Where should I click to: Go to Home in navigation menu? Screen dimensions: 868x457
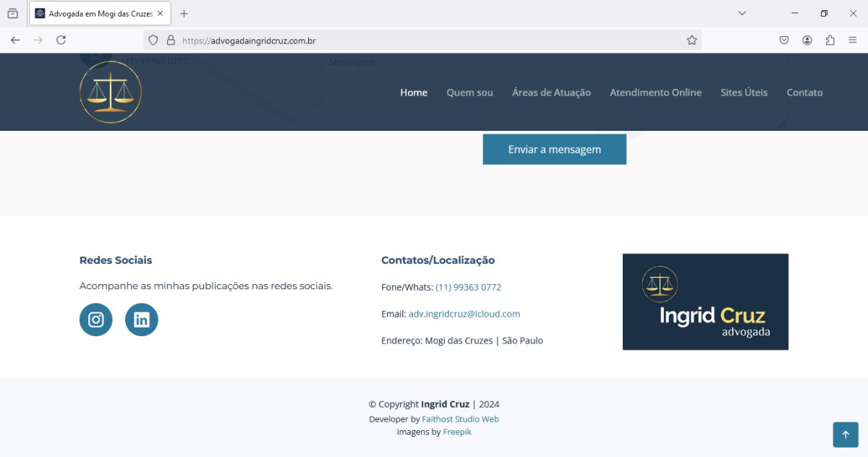click(x=414, y=93)
